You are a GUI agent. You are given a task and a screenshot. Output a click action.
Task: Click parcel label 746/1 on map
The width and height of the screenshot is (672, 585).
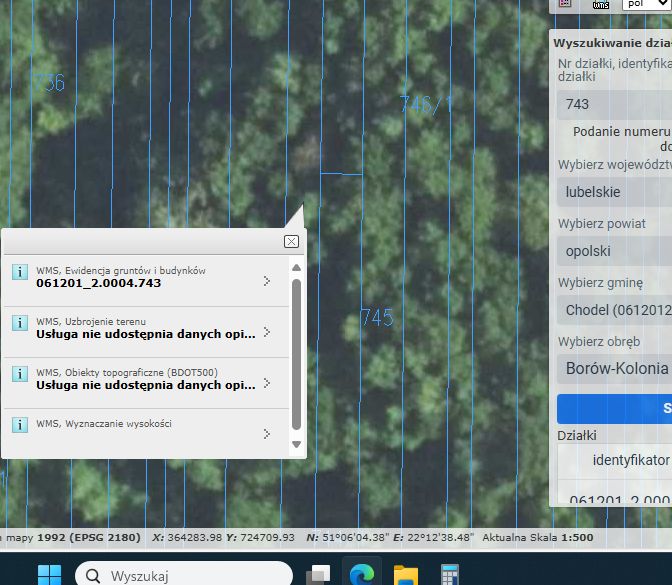pos(426,105)
